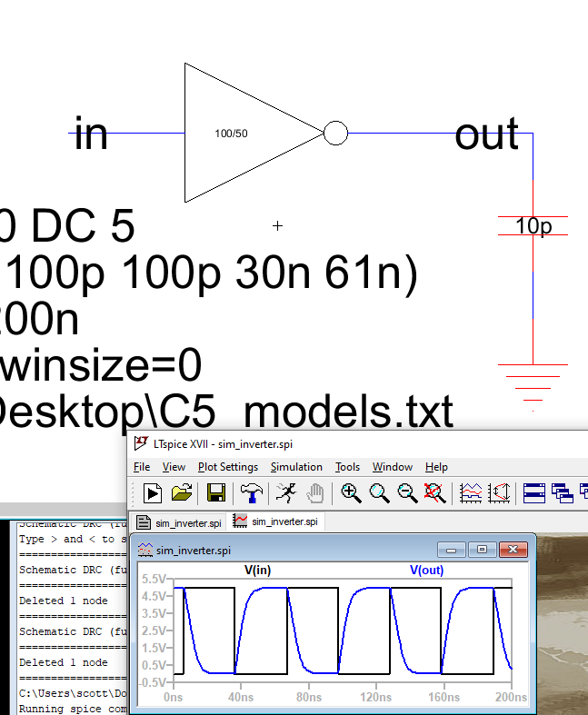
Task: Click the Save floppy disk icon
Action: [x=216, y=492]
